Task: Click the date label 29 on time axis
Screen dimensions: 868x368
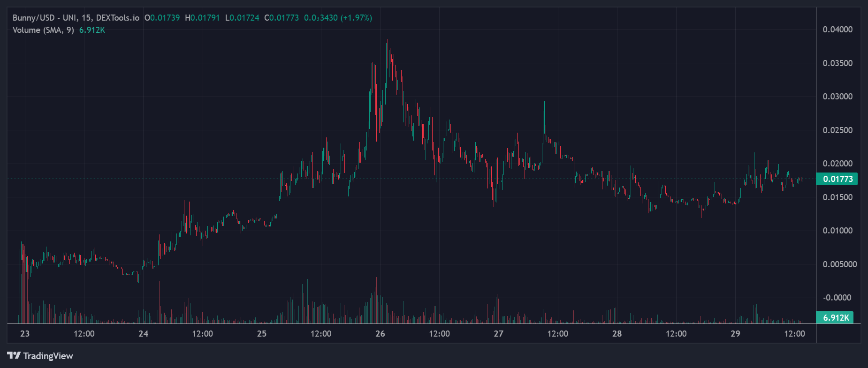Action: [735, 334]
